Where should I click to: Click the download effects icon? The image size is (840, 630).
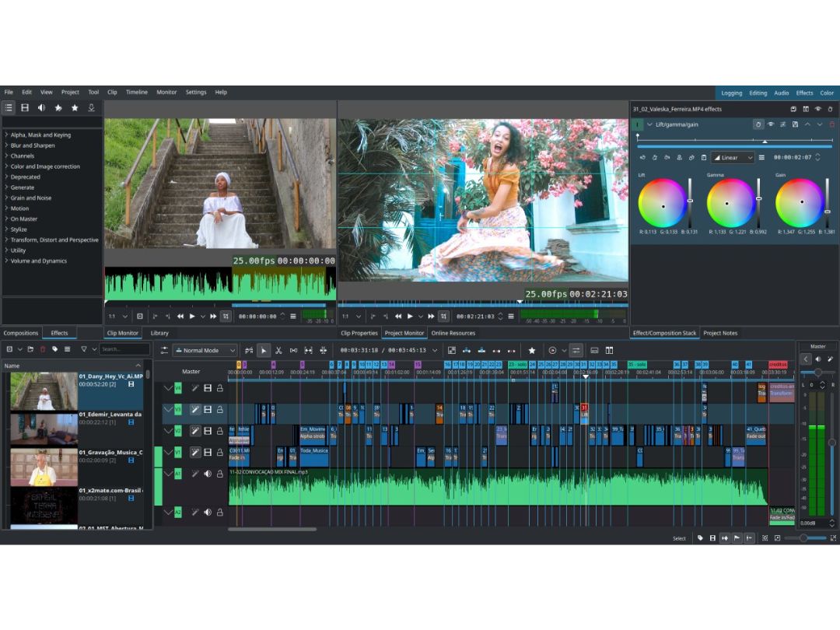tap(92, 107)
